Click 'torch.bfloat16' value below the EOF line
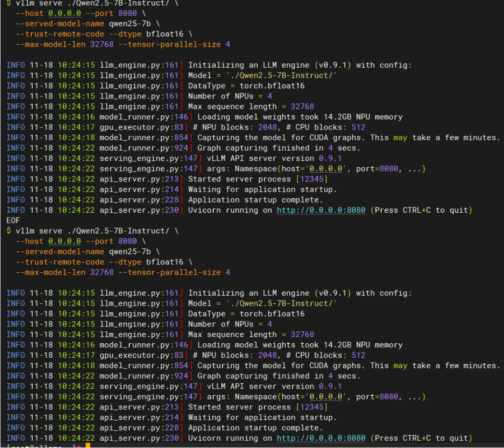 [x=272, y=314]
